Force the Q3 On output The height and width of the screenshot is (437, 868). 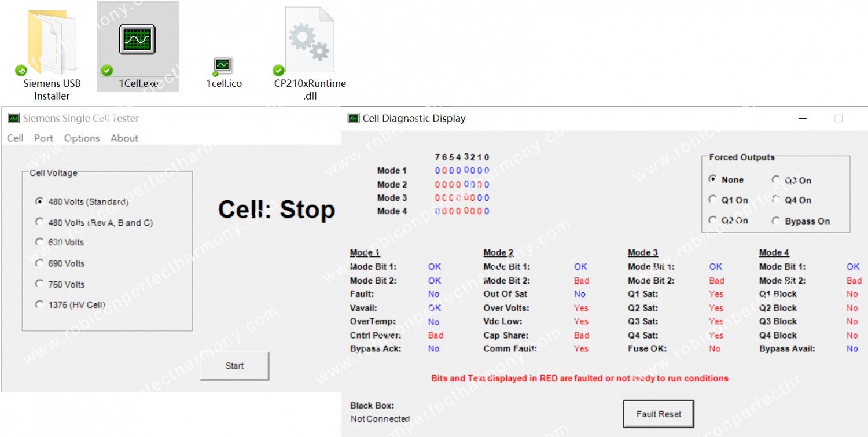(x=792, y=181)
